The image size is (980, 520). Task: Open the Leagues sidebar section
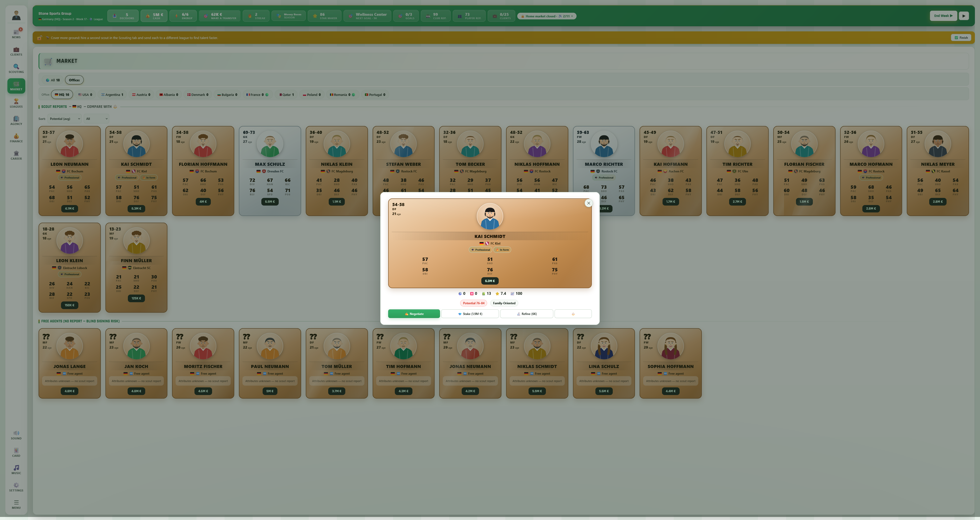[16, 103]
